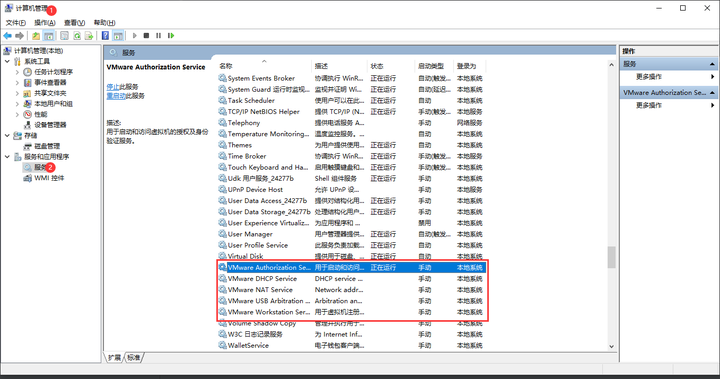Select 磁盘管理 in the tree

[x=47, y=146]
